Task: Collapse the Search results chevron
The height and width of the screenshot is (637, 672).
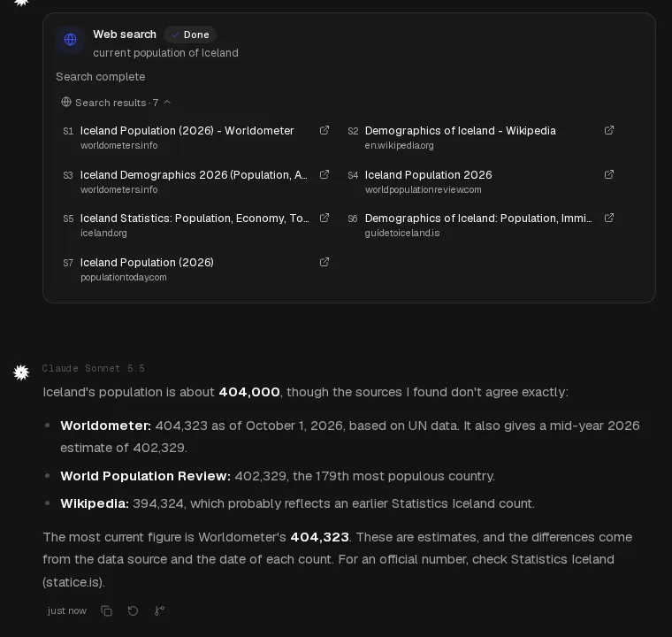Action: (x=168, y=103)
